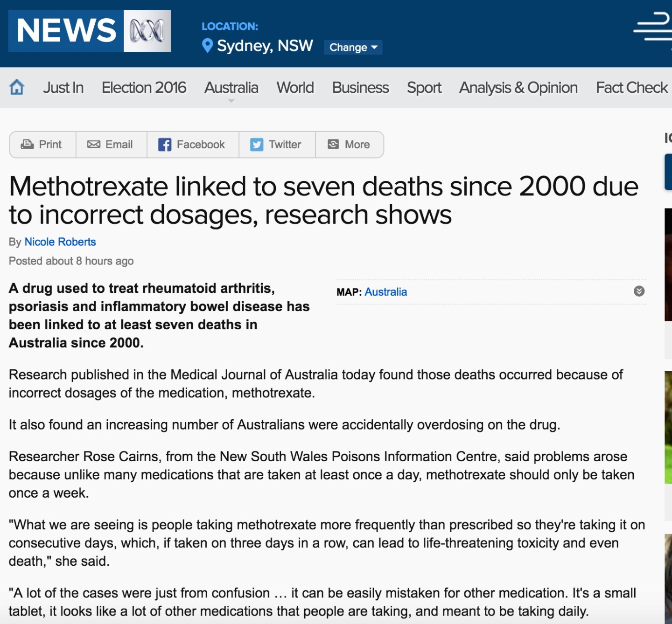Share the article on Twitter
Image resolution: width=672 pixels, height=624 pixels.
click(277, 145)
